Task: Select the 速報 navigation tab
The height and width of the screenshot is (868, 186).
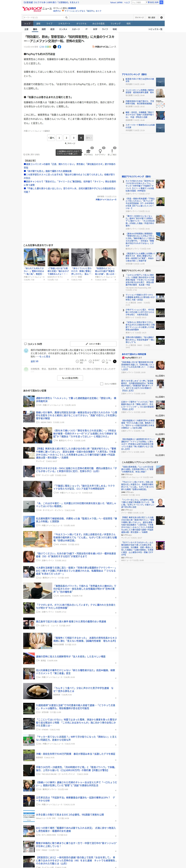Action: pos(38,24)
